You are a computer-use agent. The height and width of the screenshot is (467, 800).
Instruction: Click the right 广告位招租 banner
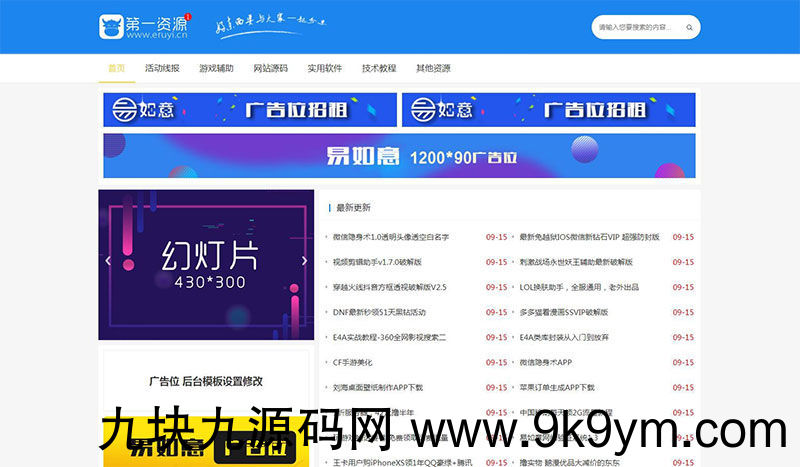click(548, 110)
